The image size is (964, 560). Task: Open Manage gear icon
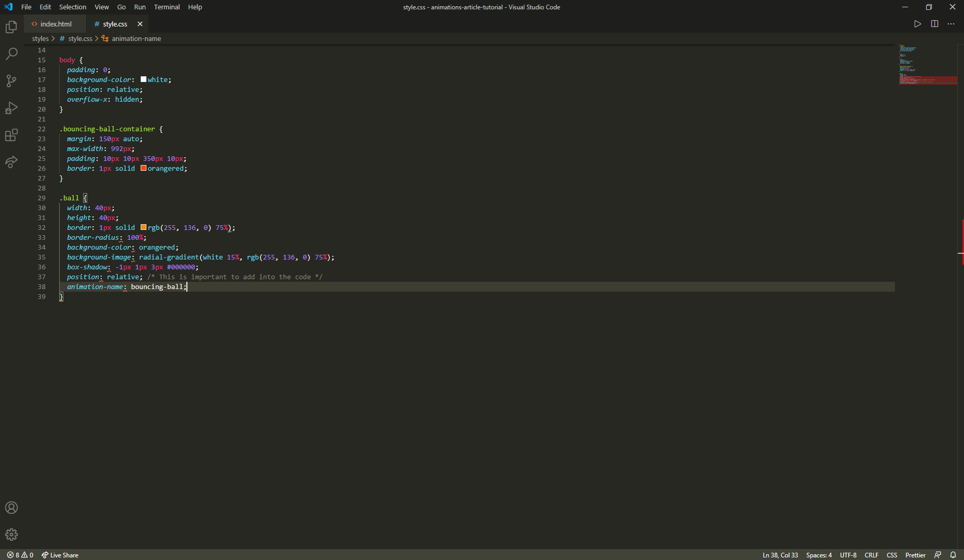[11, 535]
